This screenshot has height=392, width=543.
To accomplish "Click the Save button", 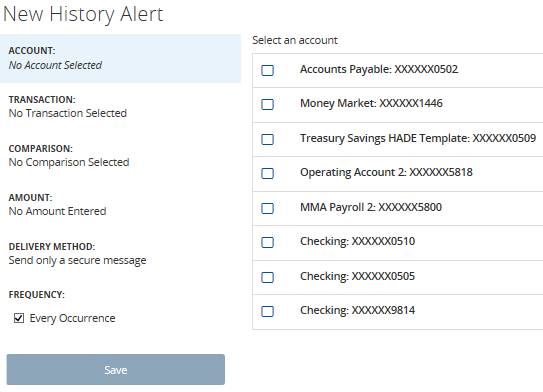I will [x=116, y=369].
